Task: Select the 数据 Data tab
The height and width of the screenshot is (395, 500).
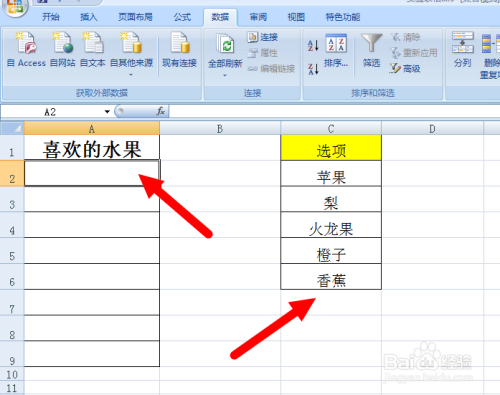Action: pos(220,17)
